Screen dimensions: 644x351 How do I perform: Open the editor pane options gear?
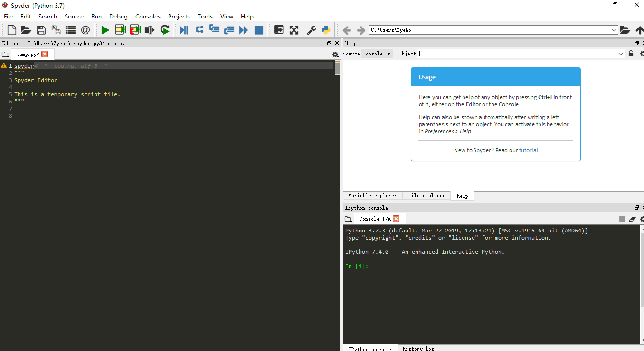tap(336, 55)
